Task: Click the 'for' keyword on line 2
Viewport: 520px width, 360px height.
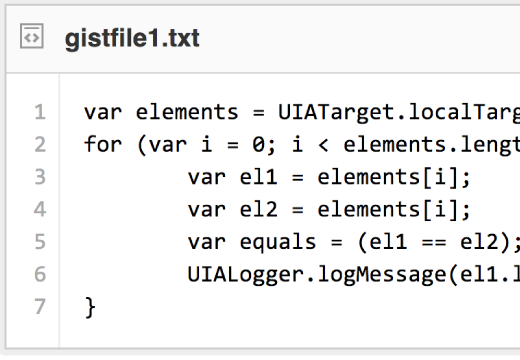Action: [103, 144]
